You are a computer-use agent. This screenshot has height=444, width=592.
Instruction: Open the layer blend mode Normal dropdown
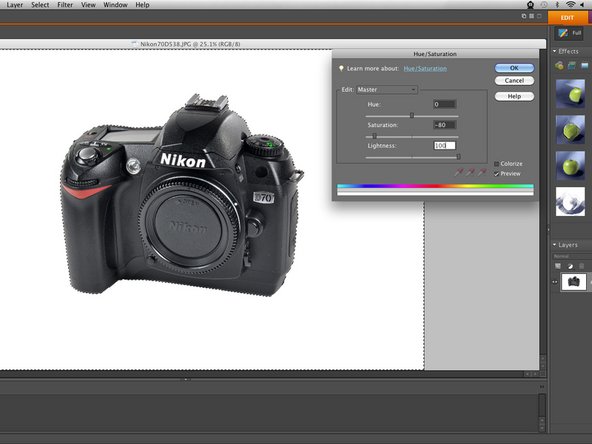coord(571,256)
